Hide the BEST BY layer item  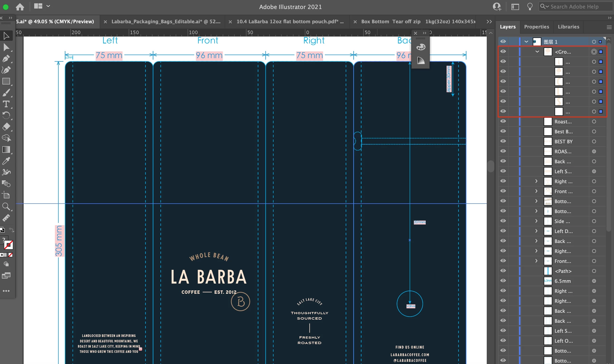coord(503,141)
